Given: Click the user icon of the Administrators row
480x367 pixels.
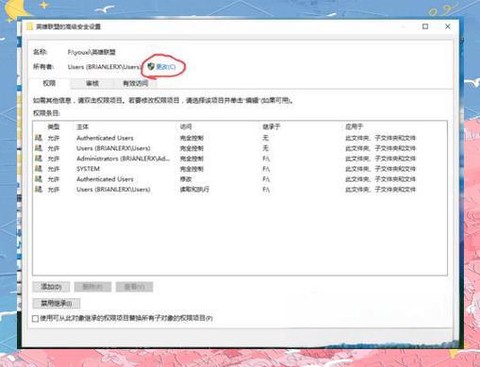Looking at the screenshot, I should (x=38, y=158).
